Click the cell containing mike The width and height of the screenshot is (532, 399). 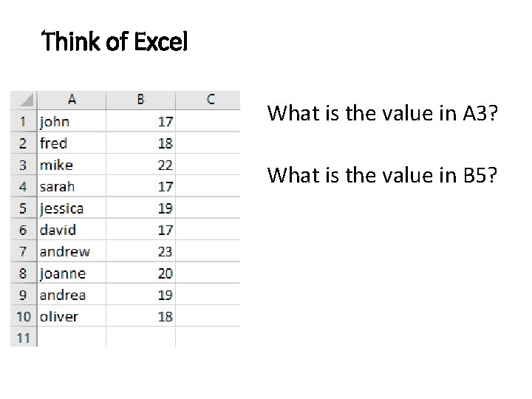(71, 165)
